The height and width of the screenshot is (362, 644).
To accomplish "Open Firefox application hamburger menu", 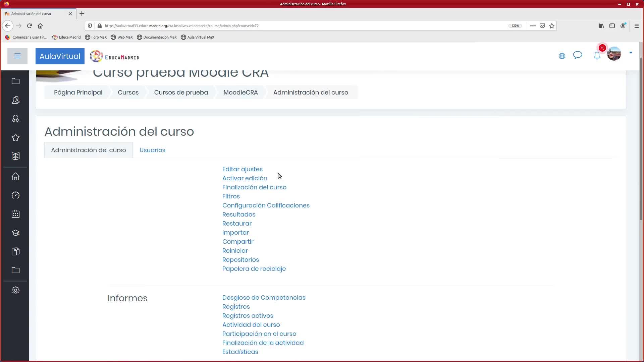I will (636, 26).
